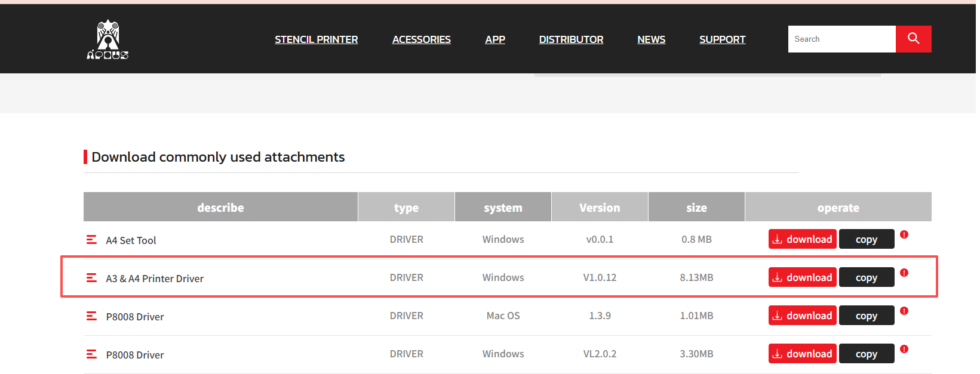Click the red search magnifier button

[913, 39]
